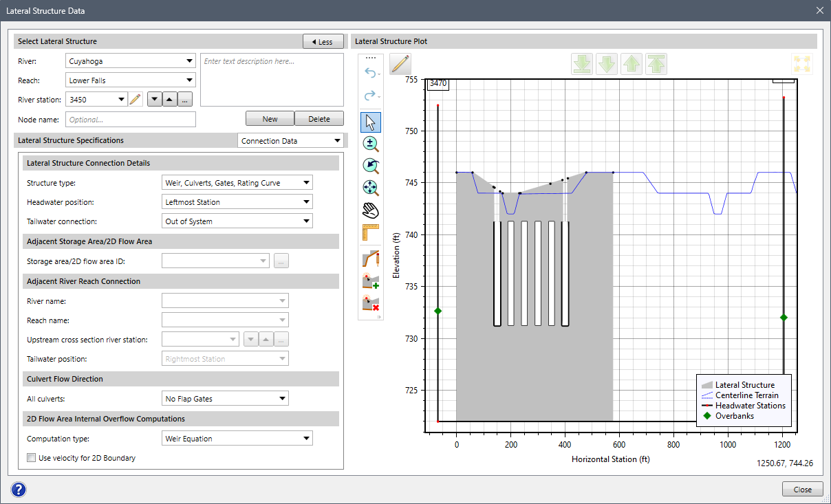
Task: Activate the arrow select tool
Action: (x=371, y=122)
